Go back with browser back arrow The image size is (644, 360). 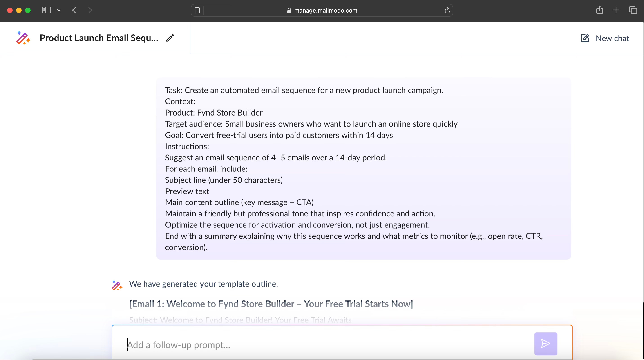[x=74, y=10]
